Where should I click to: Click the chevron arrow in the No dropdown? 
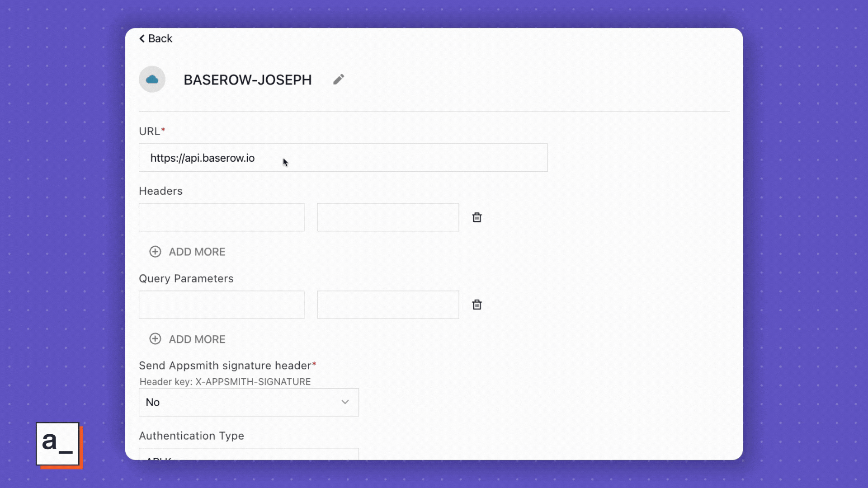(345, 402)
